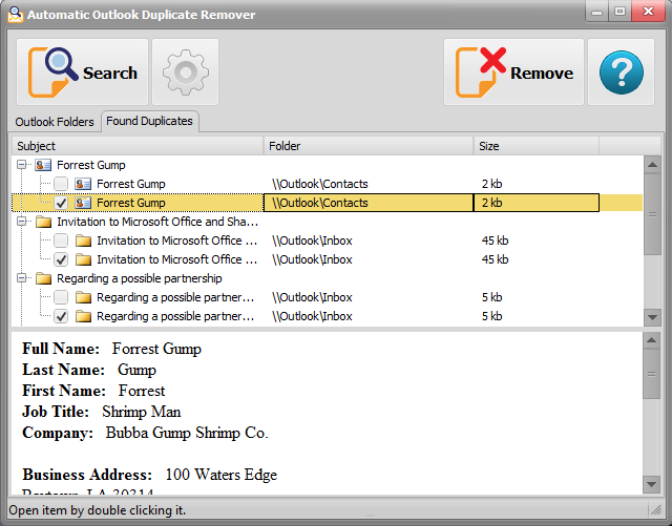This screenshot has height=526, width=672.
Task: Select 'Regarding a possible partnership' group row
Action: (140, 278)
